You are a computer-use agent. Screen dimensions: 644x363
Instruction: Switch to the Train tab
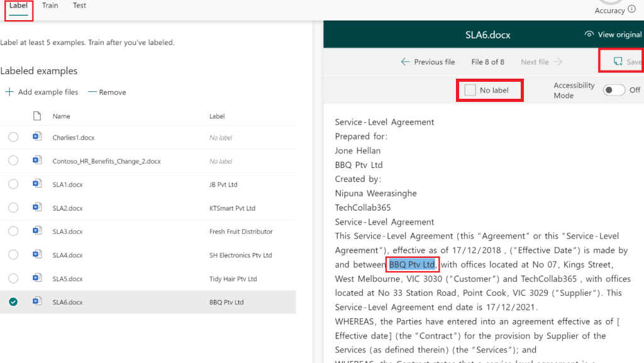[50, 6]
